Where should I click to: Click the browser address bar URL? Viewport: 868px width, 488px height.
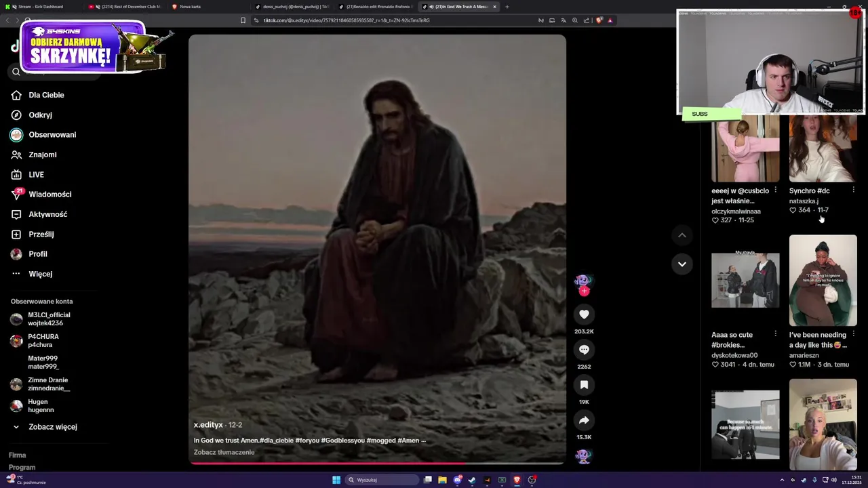346,20
